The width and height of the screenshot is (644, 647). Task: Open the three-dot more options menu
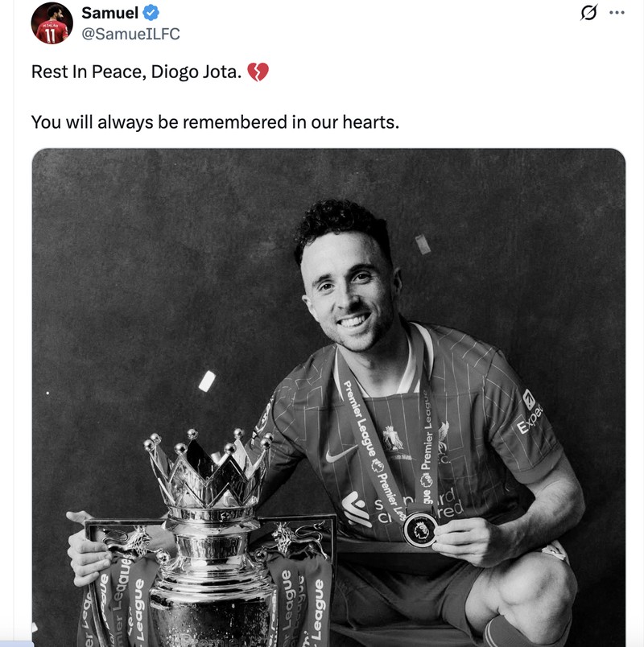(x=617, y=12)
